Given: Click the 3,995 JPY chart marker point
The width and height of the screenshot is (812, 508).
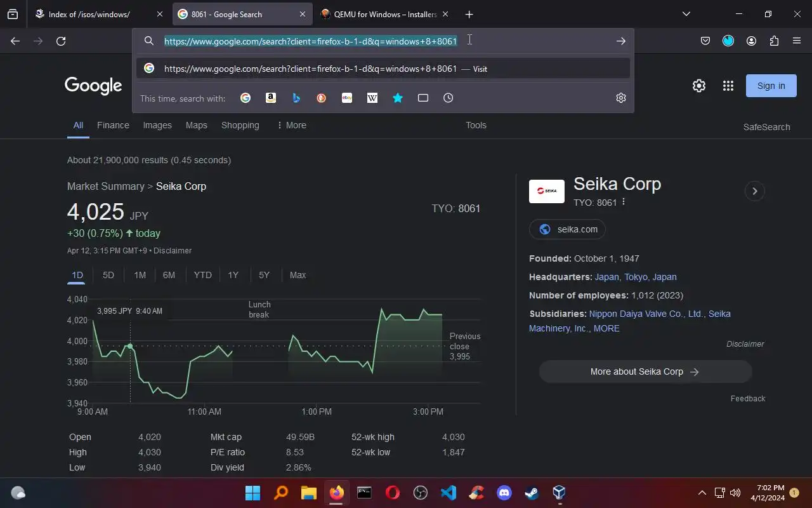Looking at the screenshot, I should pyautogui.click(x=130, y=346).
